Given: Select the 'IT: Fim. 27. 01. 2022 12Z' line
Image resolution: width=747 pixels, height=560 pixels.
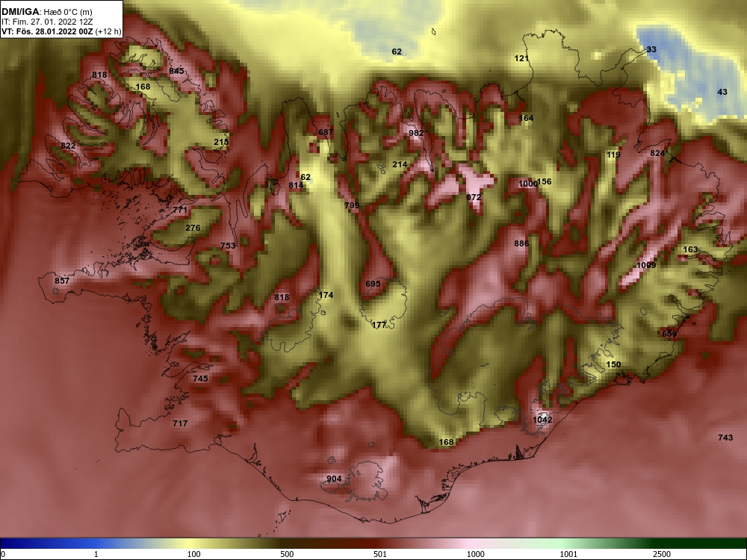Looking at the screenshot, I should point(46,22).
